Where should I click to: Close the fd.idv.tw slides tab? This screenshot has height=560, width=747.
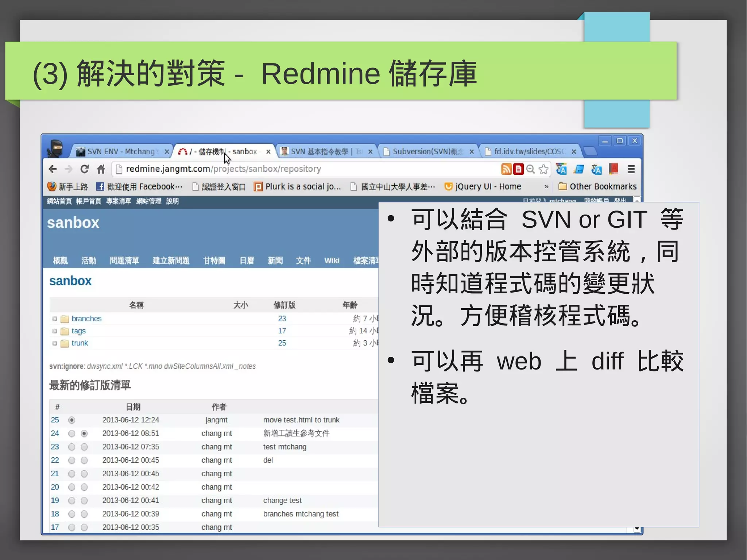point(573,152)
